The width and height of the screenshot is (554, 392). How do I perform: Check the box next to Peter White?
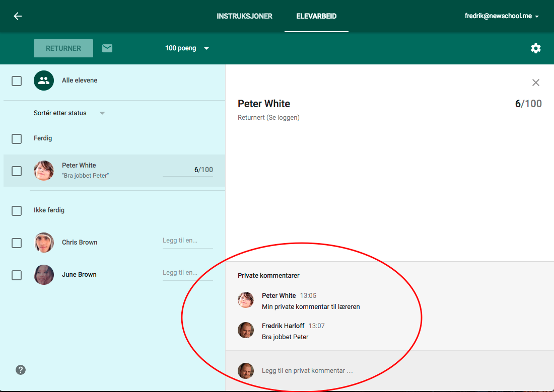[17, 171]
